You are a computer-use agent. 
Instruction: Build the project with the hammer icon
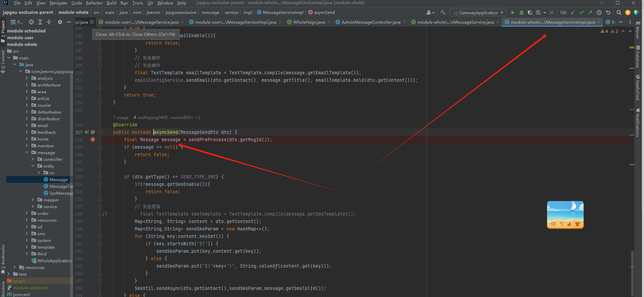tap(443, 13)
